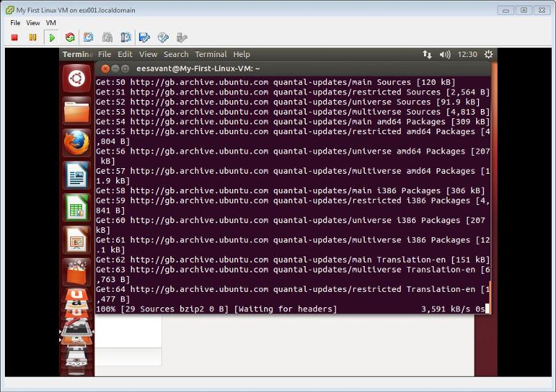Pause the virtual machine with the suspend button
The height and width of the screenshot is (392, 556).
(33, 38)
